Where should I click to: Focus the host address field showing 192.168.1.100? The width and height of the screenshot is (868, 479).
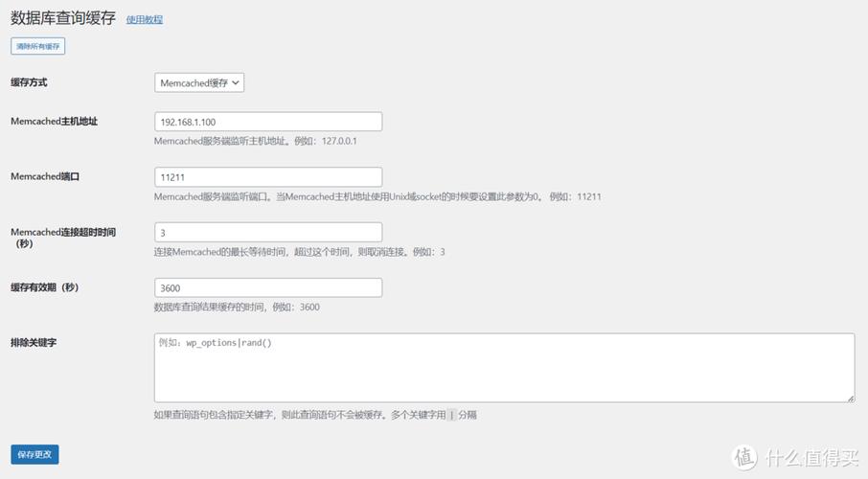click(268, 122)
